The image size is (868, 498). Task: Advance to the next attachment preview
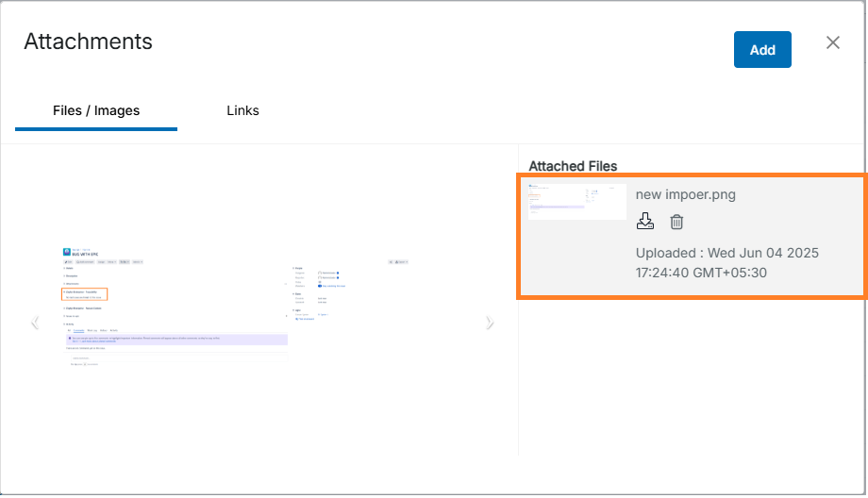tap(489, 324)
